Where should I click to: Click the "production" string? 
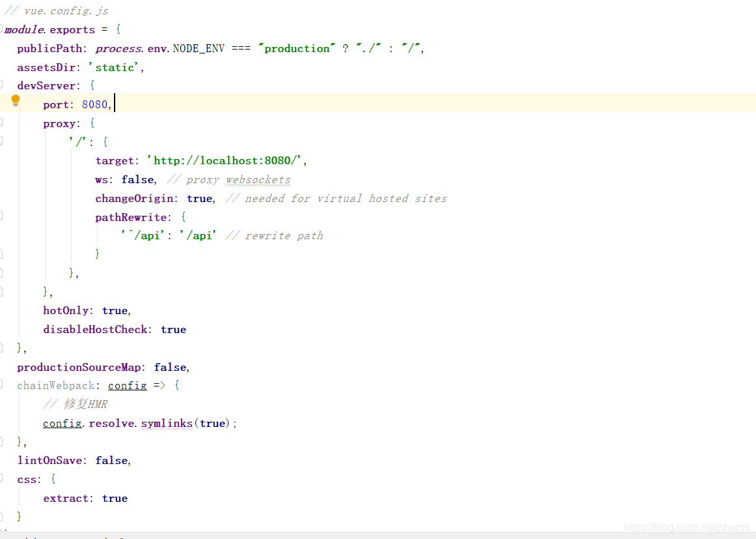pyautogui.click(x=296, y=48)
